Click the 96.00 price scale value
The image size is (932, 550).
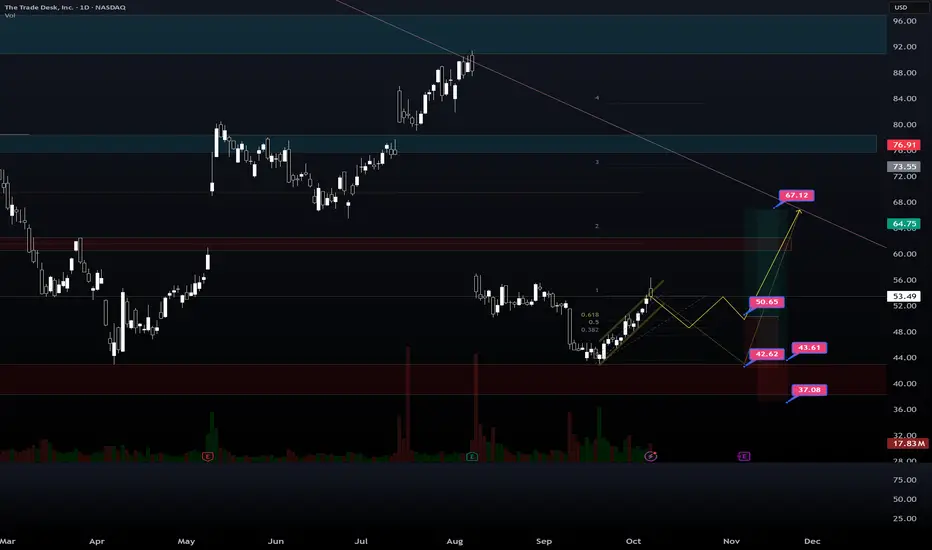(x=904, y=21)
